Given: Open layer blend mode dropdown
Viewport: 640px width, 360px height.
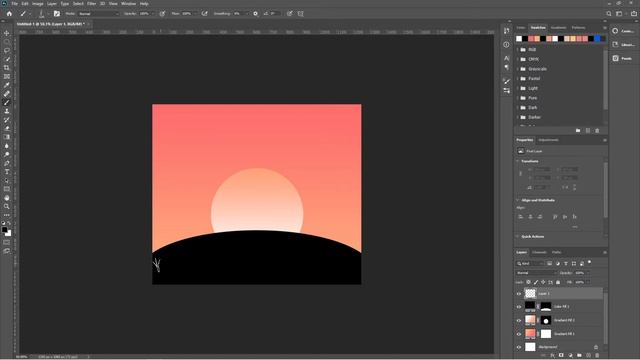Looking at the screenshot, I should 536,273.
